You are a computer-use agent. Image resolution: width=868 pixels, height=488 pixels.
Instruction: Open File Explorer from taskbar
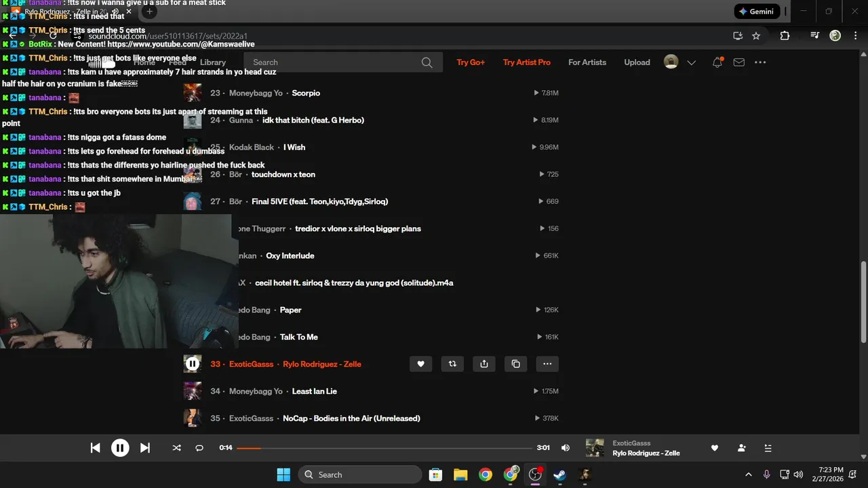pyautogui.click(x=460, y=474)
